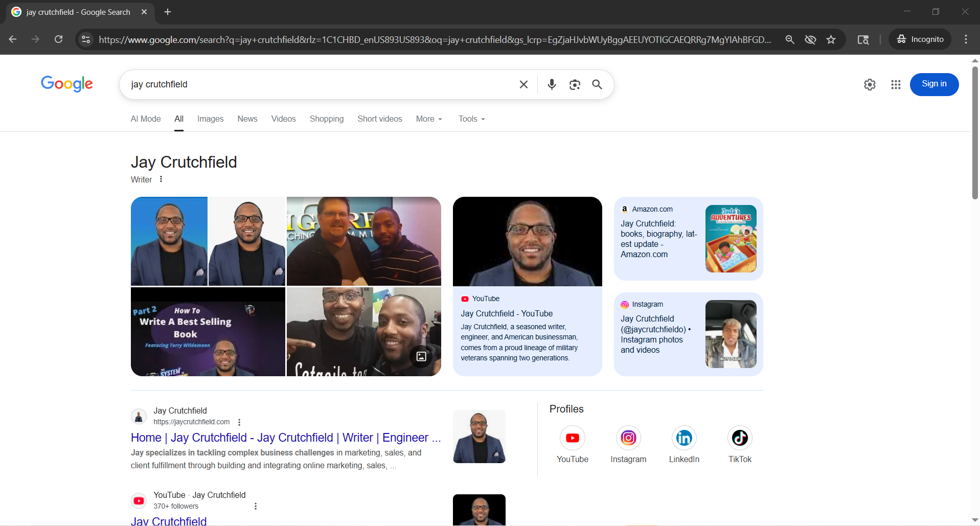Reload the current page

point(59,39)
